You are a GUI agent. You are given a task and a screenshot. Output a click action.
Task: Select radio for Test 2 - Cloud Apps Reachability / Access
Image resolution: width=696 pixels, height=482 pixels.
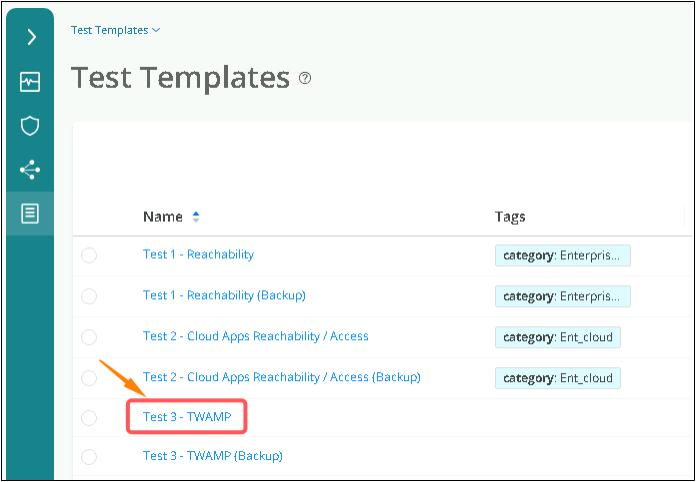coord(89,337)
